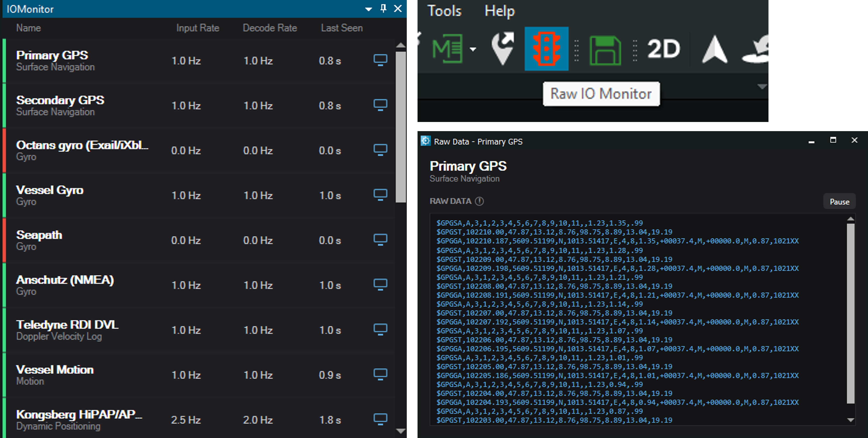Click the 2.5 Hz input rate value
This screenshot has width=868, height=438.
pyautogui.click(x=186, y=420)
